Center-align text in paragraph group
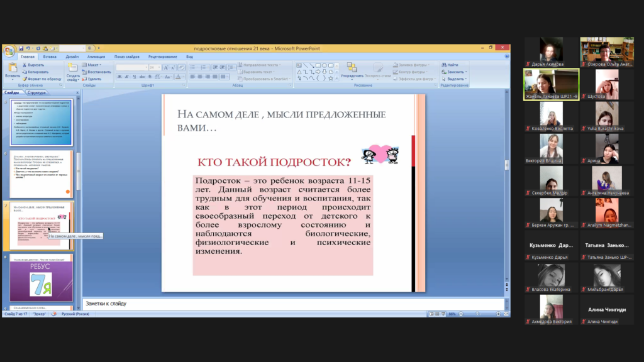This screenshot has height=362, width=644. 200,77
